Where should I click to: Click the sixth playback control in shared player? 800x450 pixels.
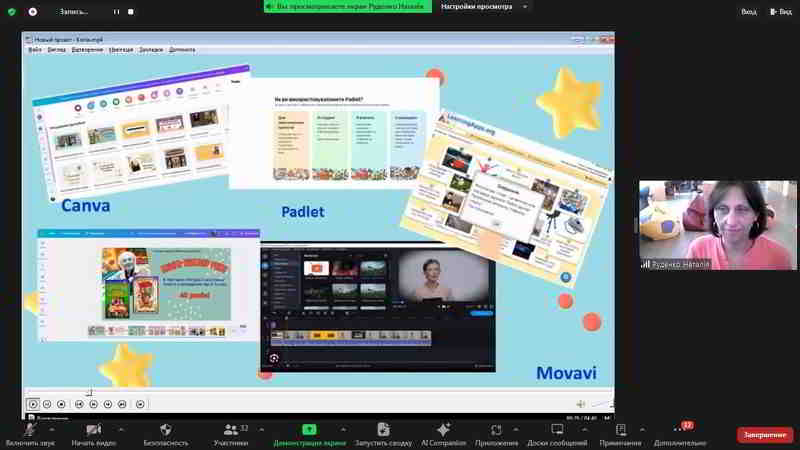[108, 404]
